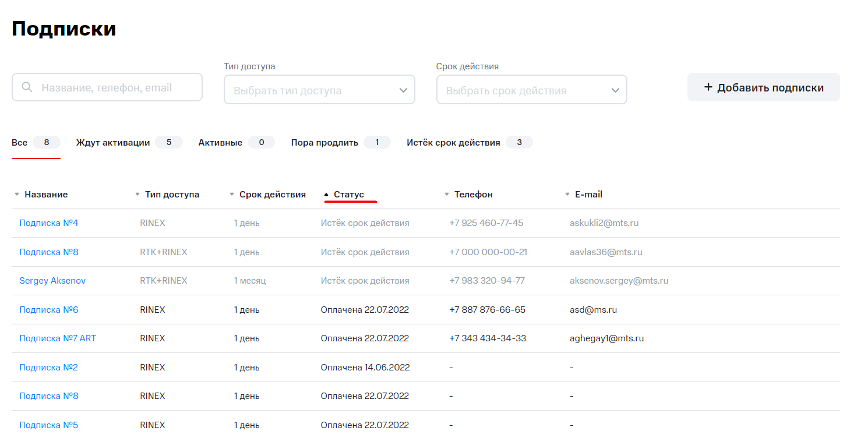The width and height of the screenshot is (868, 438).
Task: Click the search magnifier icon
Action: point(27,87)
